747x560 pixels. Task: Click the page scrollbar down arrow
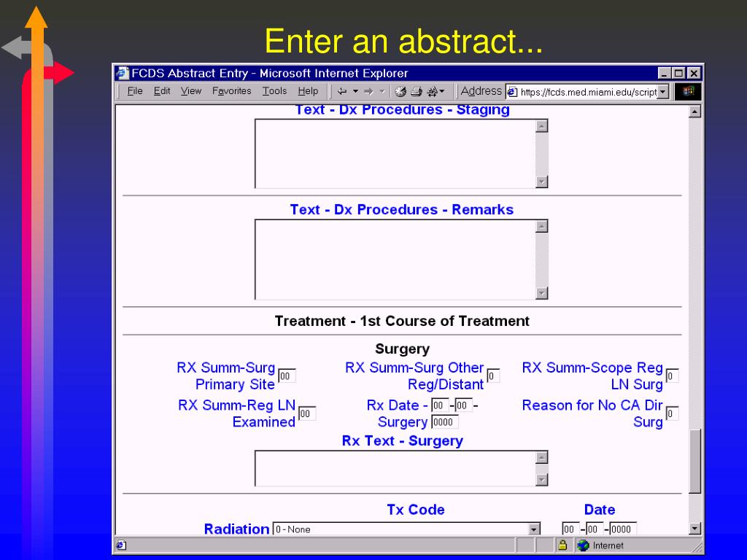pyautogui.click(x=694, y=528)
